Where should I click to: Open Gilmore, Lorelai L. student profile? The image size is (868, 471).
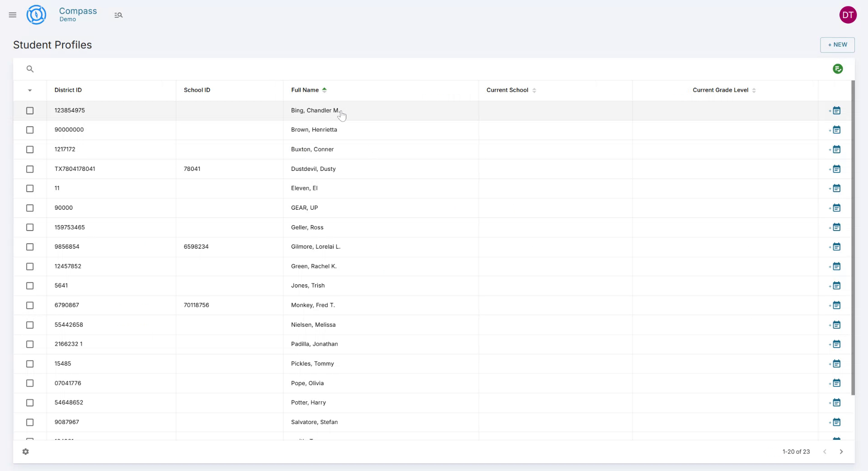click(316, 247)
